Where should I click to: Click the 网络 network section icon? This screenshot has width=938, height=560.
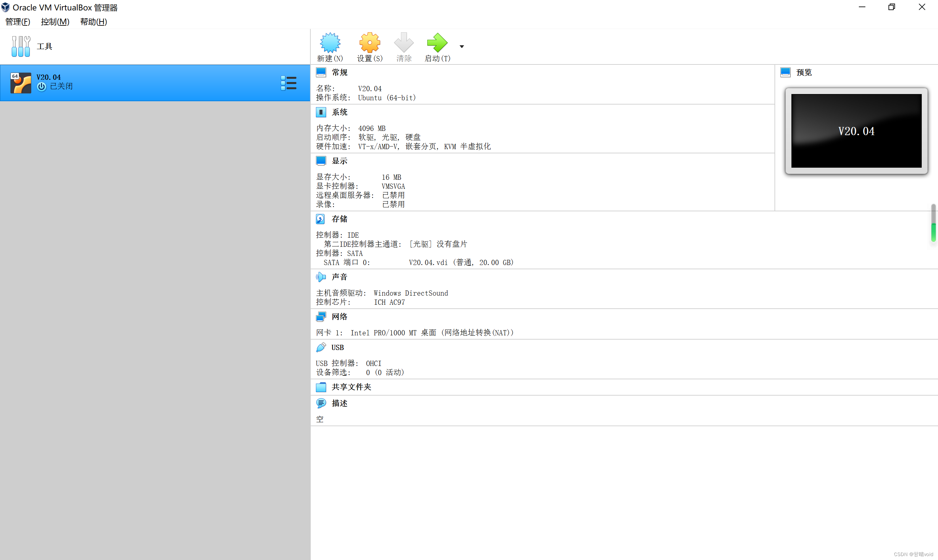(321, 317)
